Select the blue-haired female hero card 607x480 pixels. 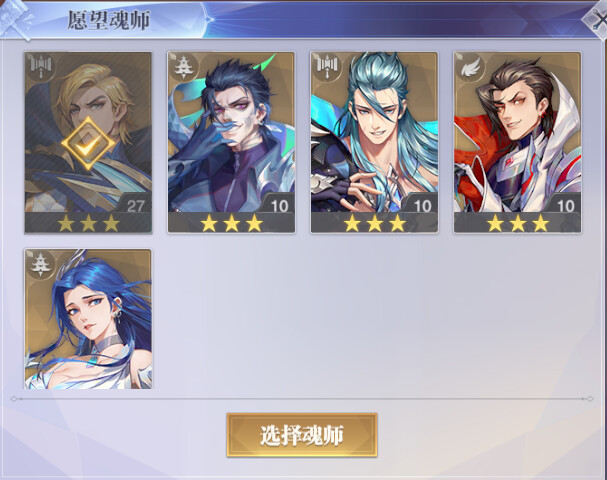[x=88, y=319]
